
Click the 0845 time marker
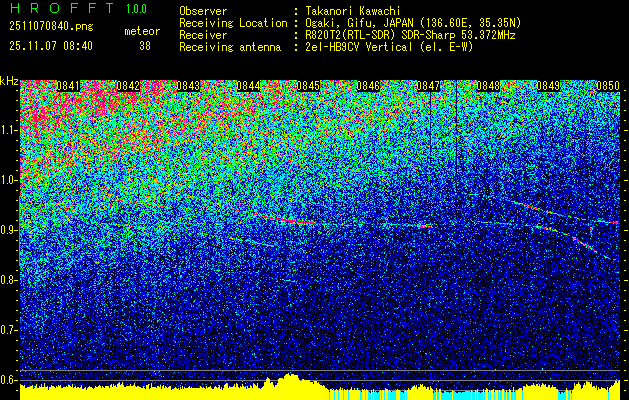coord(308,86)
